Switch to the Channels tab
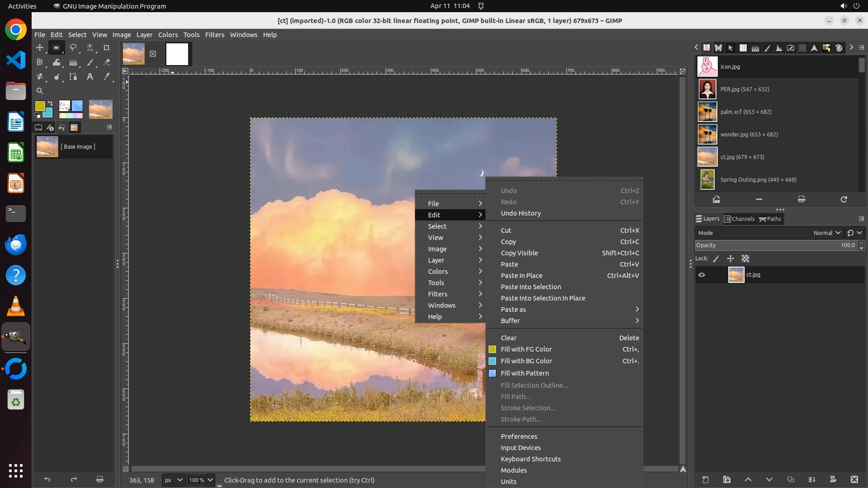Viewport: 868px width, 488px height. tap(739, 219)
